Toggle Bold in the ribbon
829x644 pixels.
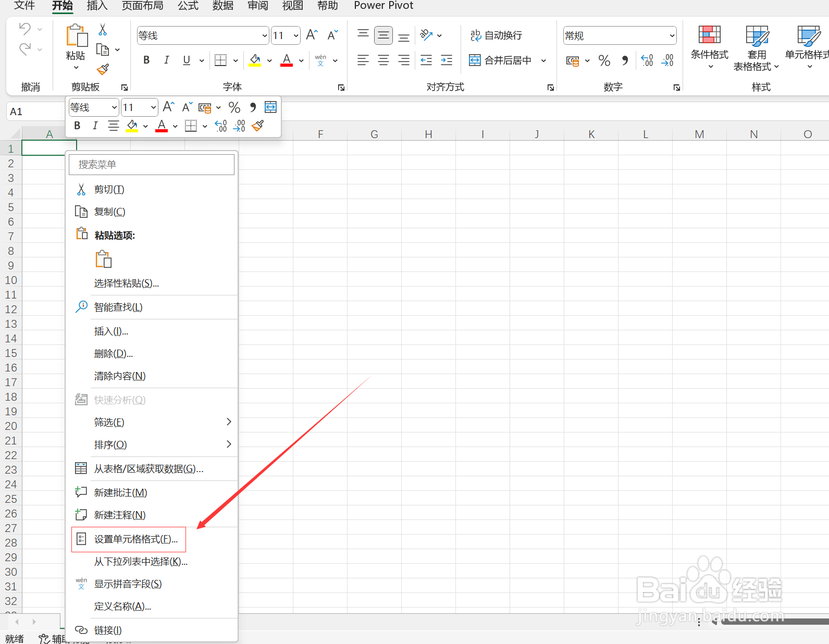(x=146, y=60)
